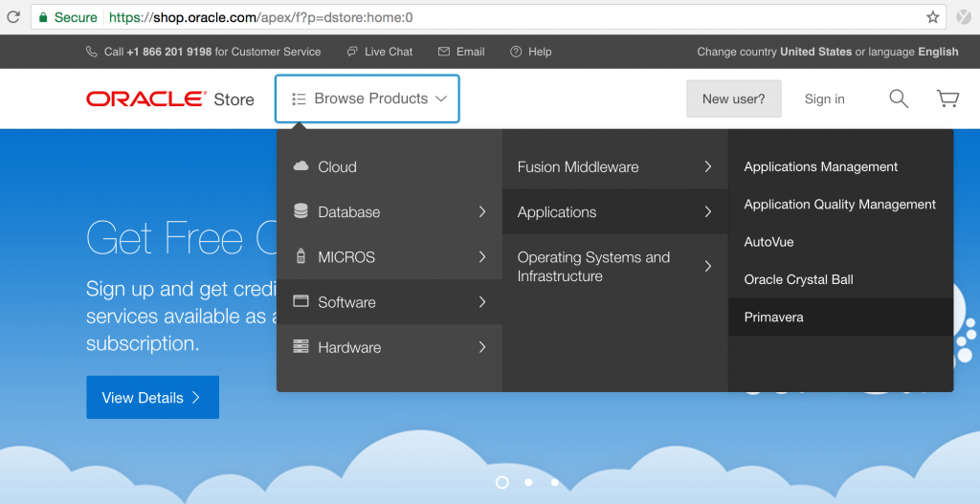Click the Software window icon
Screen dimensions: 980x504
pyautogui.click(x=301, y=301)
